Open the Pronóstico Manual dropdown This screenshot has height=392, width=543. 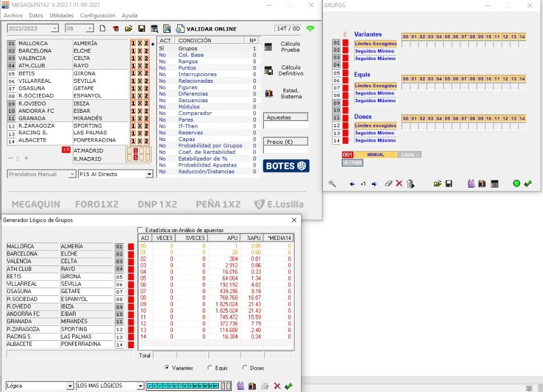click(72, 174)
